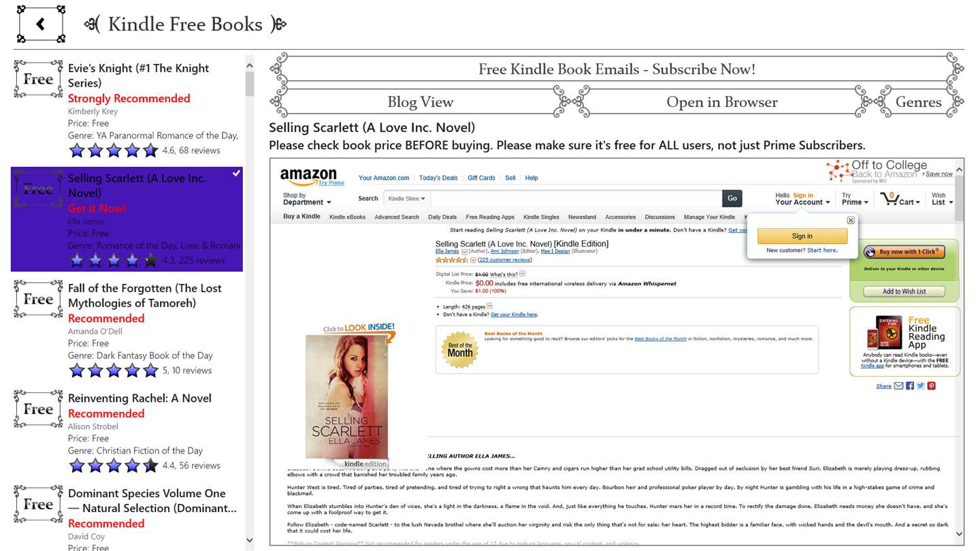Screen dimensions: 980x551
Task: Expand the Shop by Department dropdown
Action: (x=307, y=199)
